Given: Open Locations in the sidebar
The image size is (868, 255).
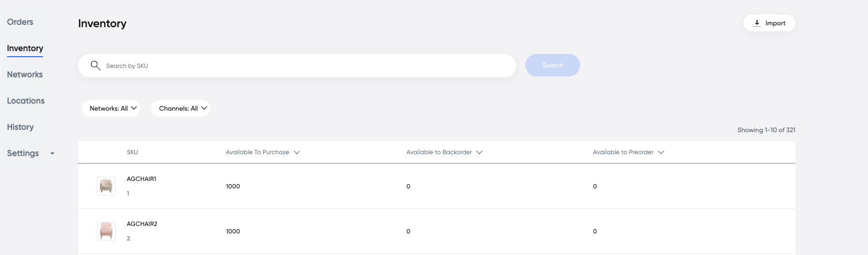Looking at the screenshot, I should click(26, 101).
